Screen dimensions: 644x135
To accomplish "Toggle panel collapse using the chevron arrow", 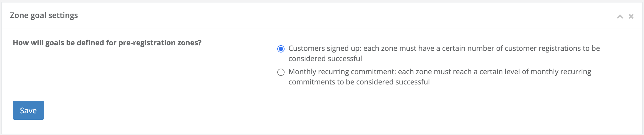I will point(620,16).
